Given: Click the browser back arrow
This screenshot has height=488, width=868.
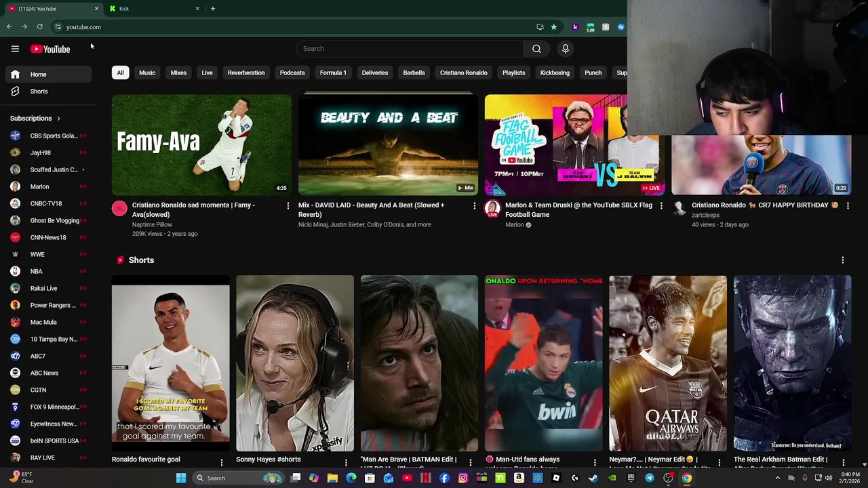Looking at the screenshot, I should click(x=9, y=27).
